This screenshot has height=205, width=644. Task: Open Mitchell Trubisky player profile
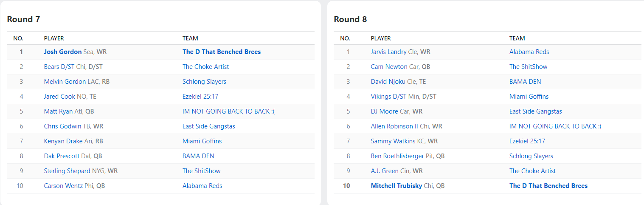[x=397, y=186]
